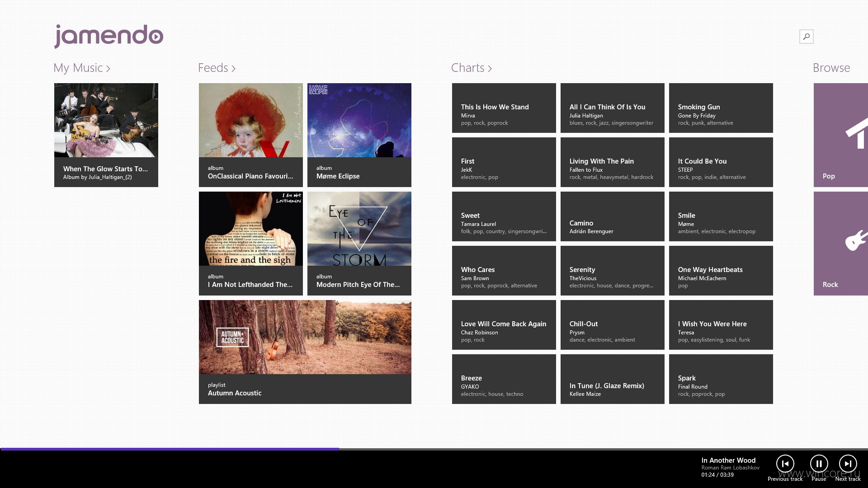Click the Previous track button
This screenshot has height=488, width=868.
pyautogui.click(x=785, y=464)
